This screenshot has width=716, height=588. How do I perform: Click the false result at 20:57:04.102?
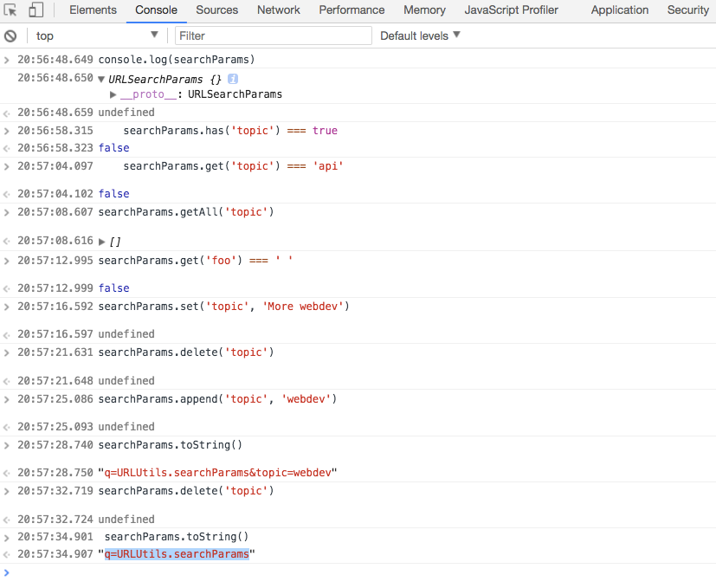[113, 194]
